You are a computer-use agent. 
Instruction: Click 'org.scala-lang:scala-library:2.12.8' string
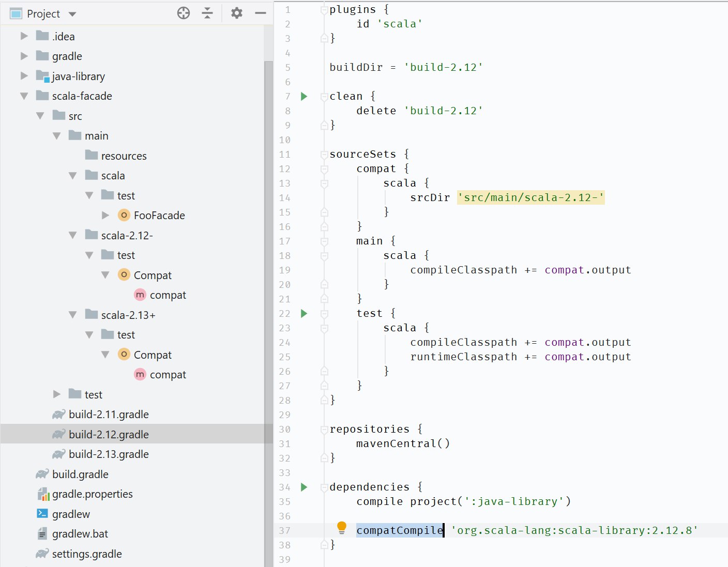(574, 530)
